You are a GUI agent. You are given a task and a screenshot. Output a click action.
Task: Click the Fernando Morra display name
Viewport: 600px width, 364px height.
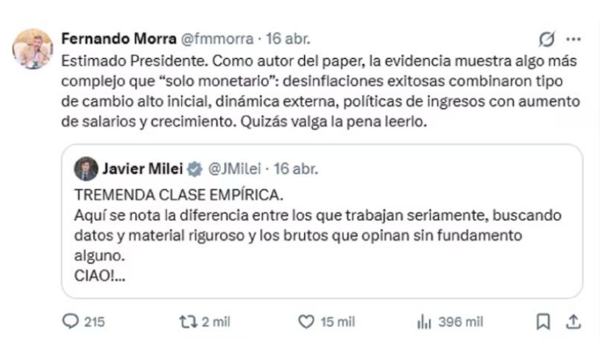pyautogui.click(x=117, y=38)
